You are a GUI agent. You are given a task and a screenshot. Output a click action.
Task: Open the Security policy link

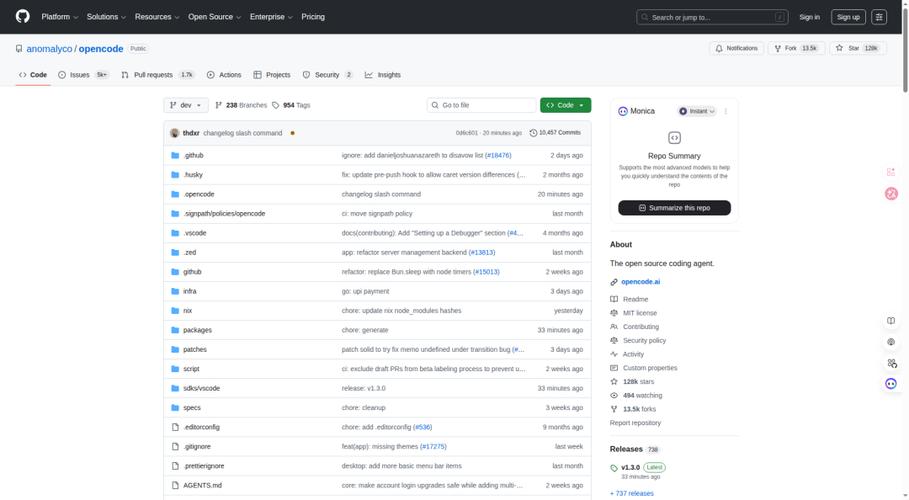coord(645,340)
